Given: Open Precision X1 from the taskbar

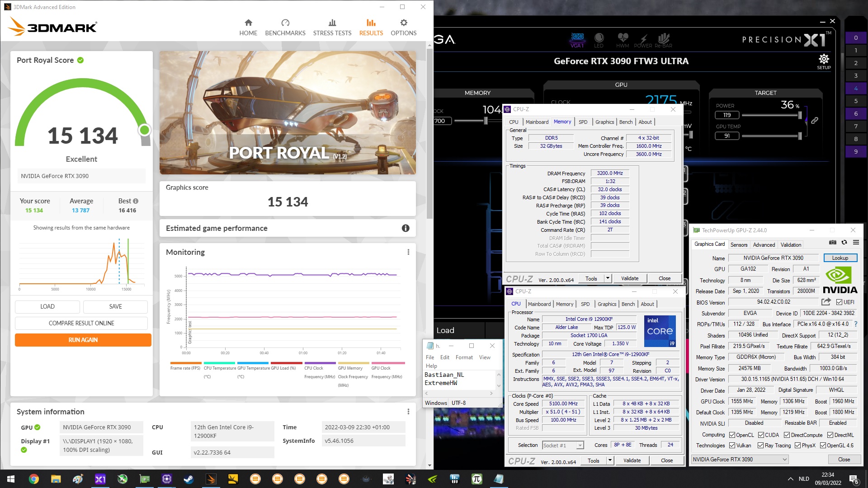Looking at the screenshot, I should click(100, 479).
